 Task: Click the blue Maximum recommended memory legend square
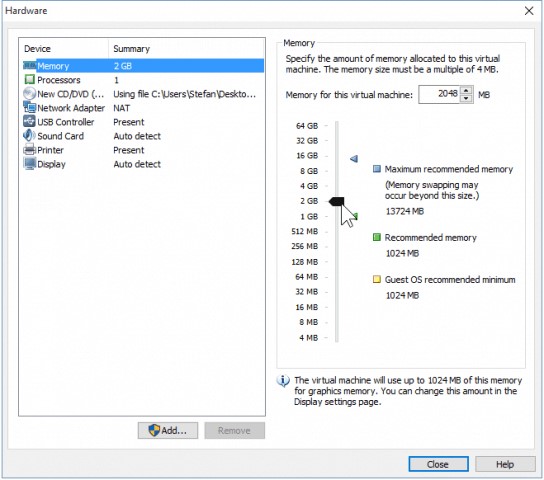coord(376,169)
